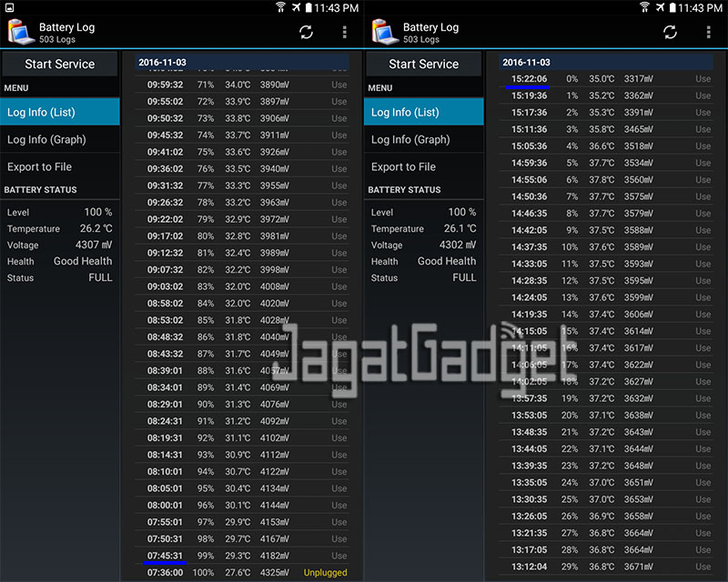Tap refresh icon in left screen header
Image resolution: width=728 pixels, height=582 pixels.
point(306,32)
